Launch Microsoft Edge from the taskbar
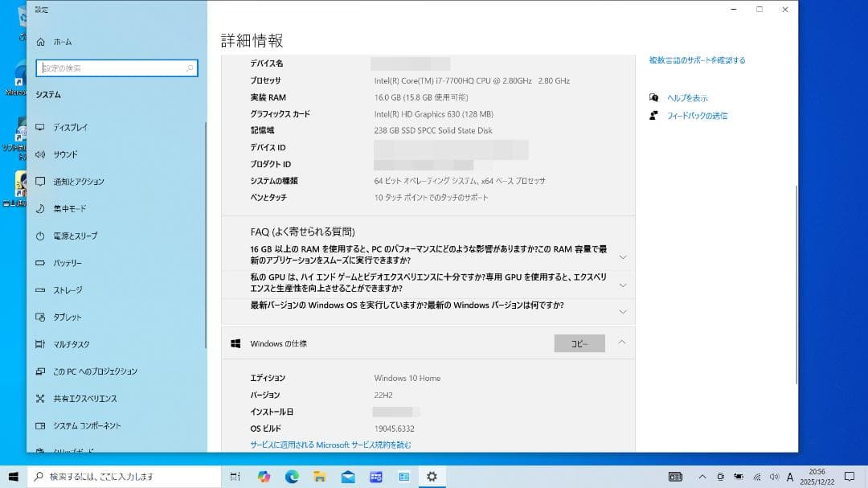Image resolution: width=868 pixels, height=488 pixels. [292, 476]
